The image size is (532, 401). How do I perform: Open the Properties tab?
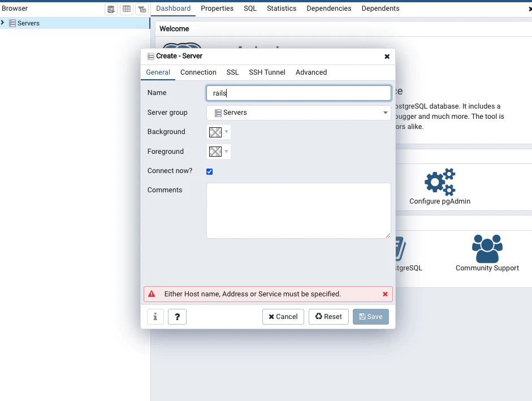point(217,8)
